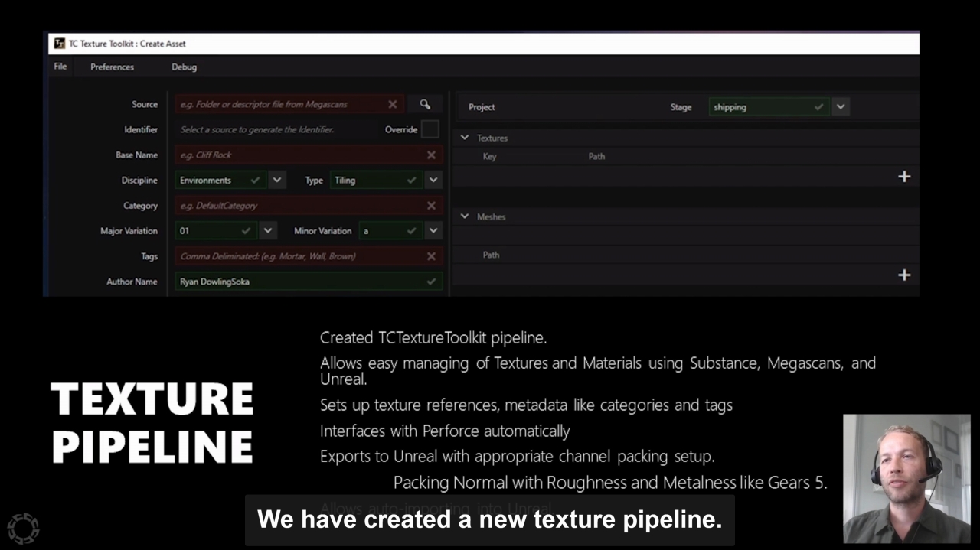Browse for Source with the magnifier button
This screenshot has height=550, width=980.
(425, 104)
